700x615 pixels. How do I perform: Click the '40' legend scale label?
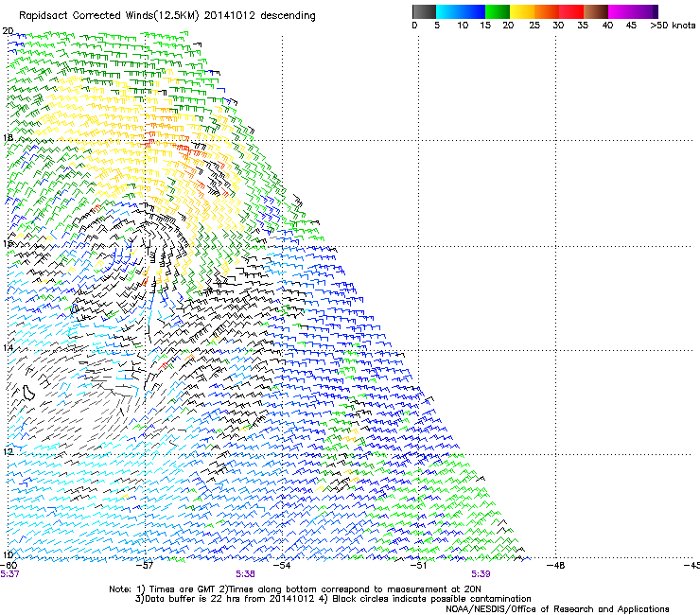tap(607, 26)
